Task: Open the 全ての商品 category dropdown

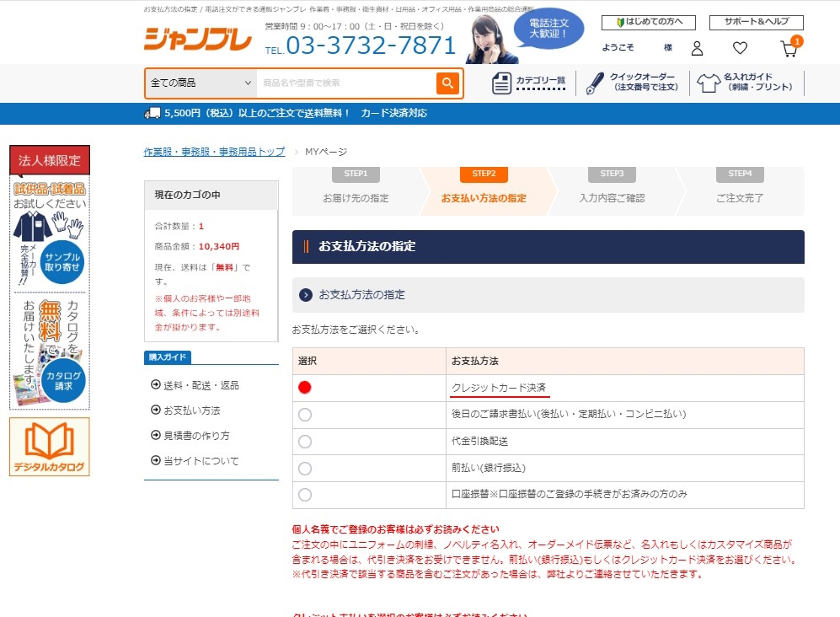Action: pyautogui.click(x=201, y=83)
